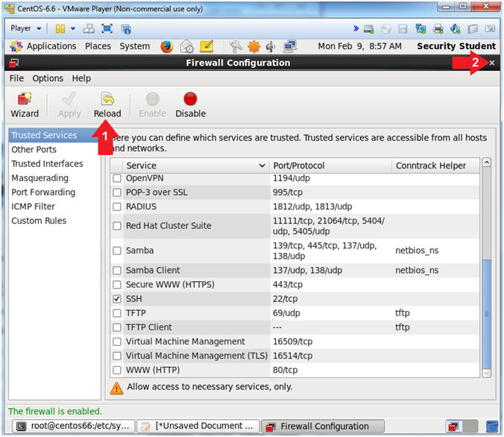Click VMware Unity mode icon
The height and width of the screenshot is (437, 504).
click(126, 29)
